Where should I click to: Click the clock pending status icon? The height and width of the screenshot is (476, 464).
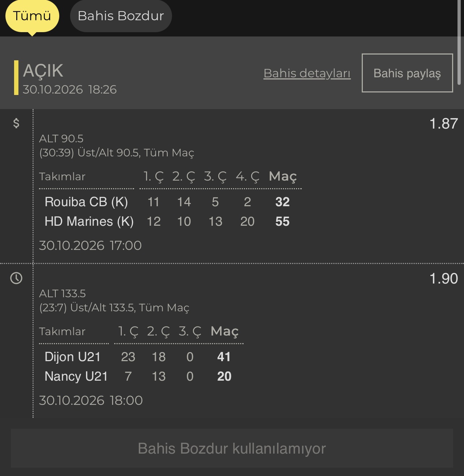click(x=16, y=278)
